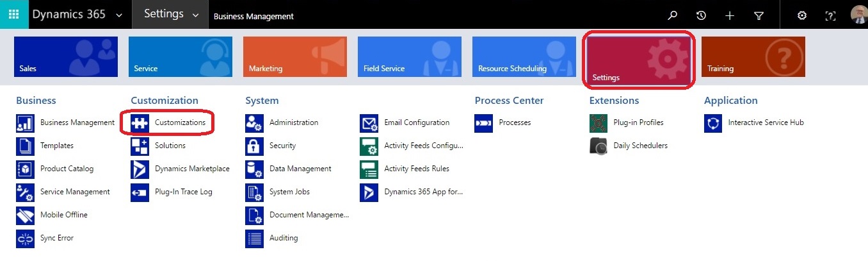Open the user profile picture menu
Screen dimensions: 868x261
[859, 15]
